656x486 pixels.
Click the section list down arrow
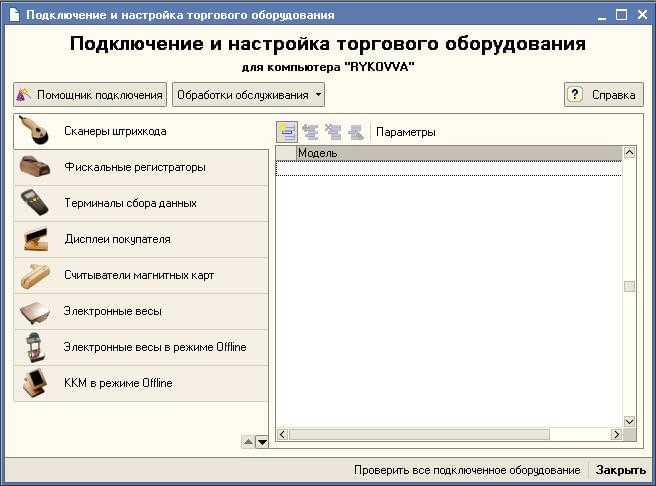point(262,442)
